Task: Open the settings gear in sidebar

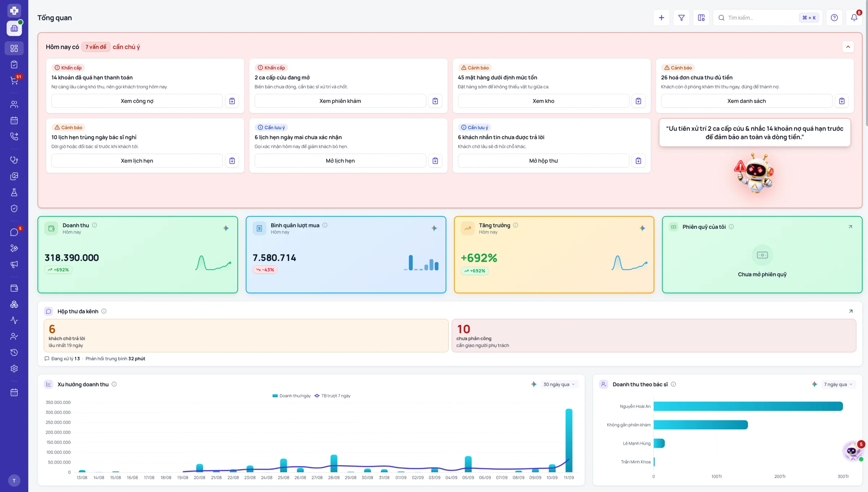Action: point(14,368)
